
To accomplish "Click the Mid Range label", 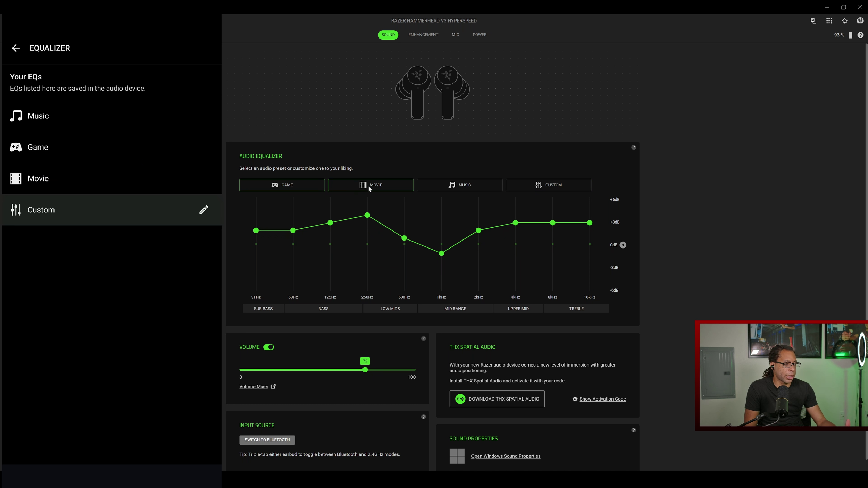I will [456, 309].
